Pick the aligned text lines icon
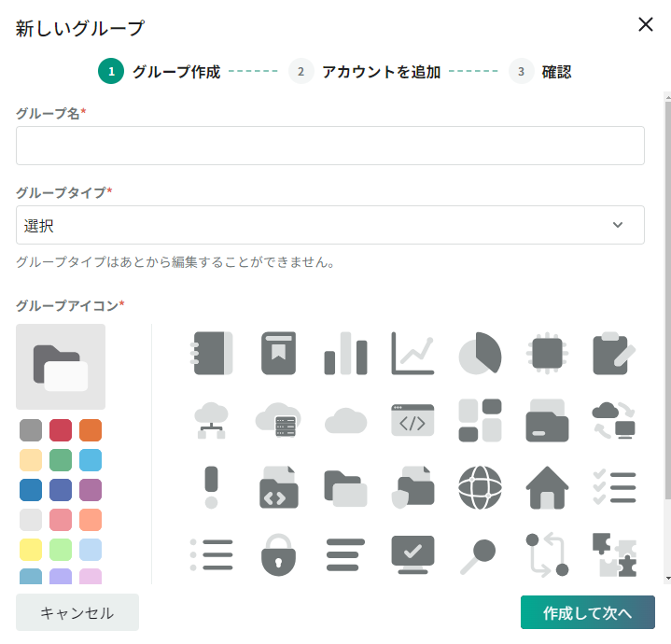This screenshot has width=671, height=644. click(x=346, y=554)
